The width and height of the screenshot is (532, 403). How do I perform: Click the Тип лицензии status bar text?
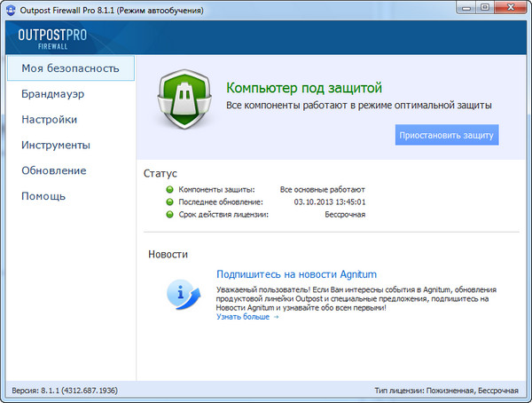click(x=446, y=391)
